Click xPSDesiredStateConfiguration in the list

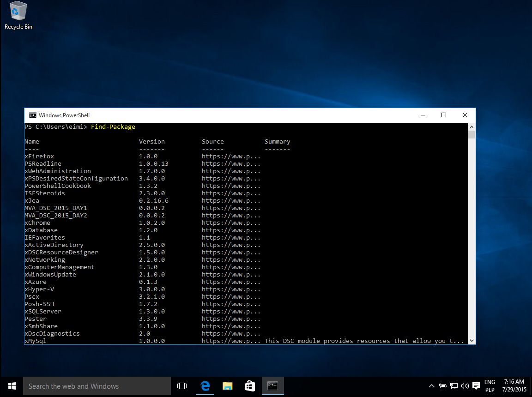click(76, 179)
